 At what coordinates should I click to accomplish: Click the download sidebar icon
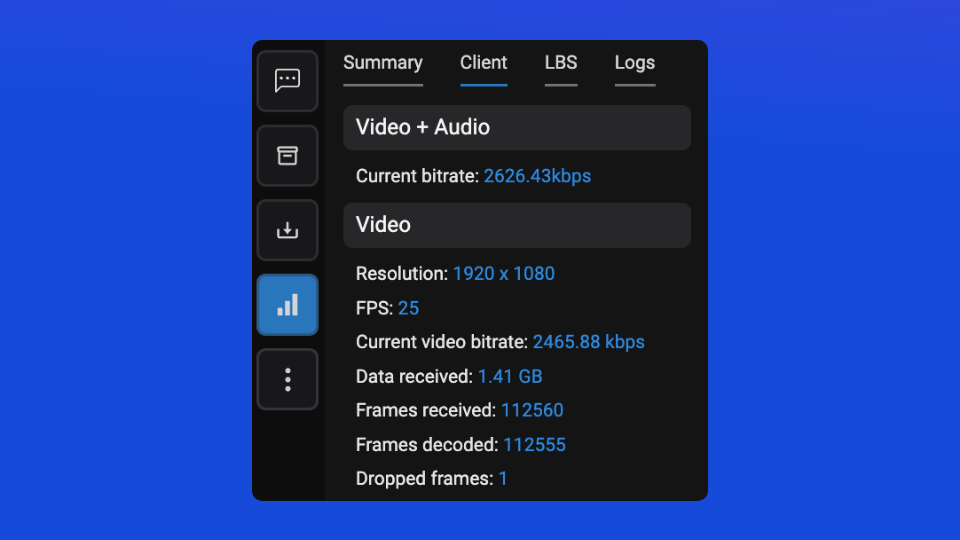(287, 230)
